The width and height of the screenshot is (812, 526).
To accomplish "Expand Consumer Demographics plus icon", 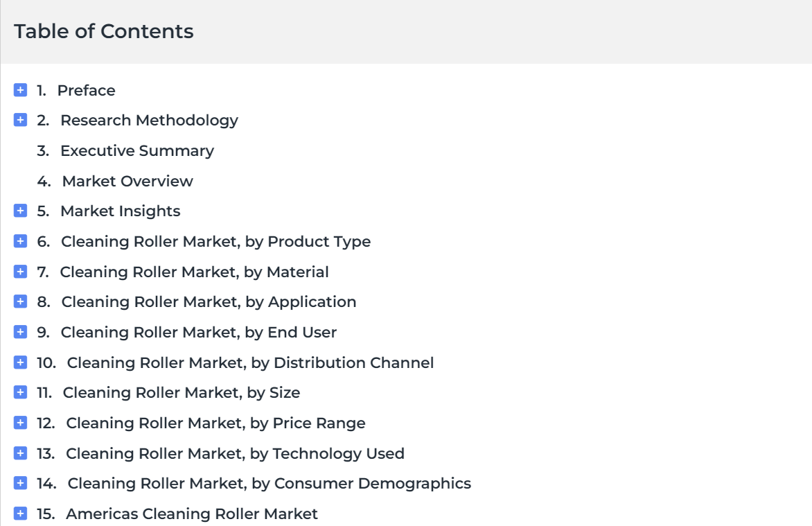I will coord(21,483).
